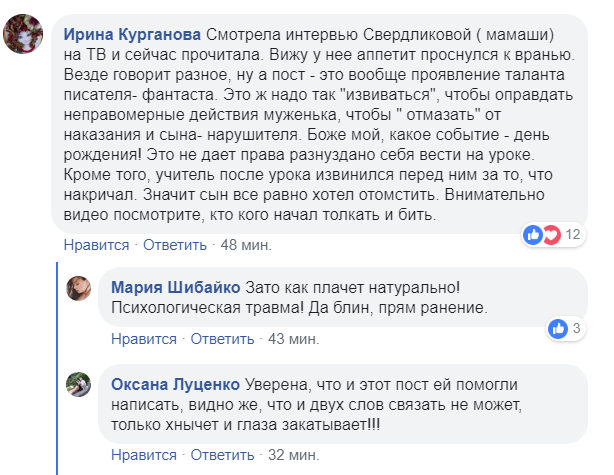Show the 12 reactions on Ирина's comment

[573, 234]
